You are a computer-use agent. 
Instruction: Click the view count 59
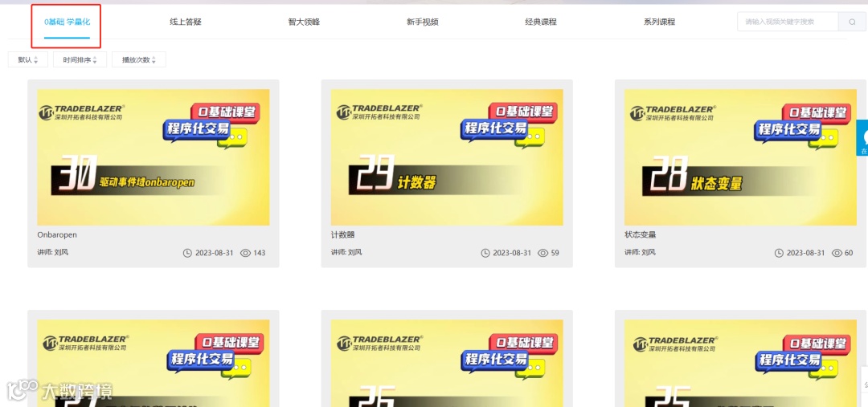[555, 253]
